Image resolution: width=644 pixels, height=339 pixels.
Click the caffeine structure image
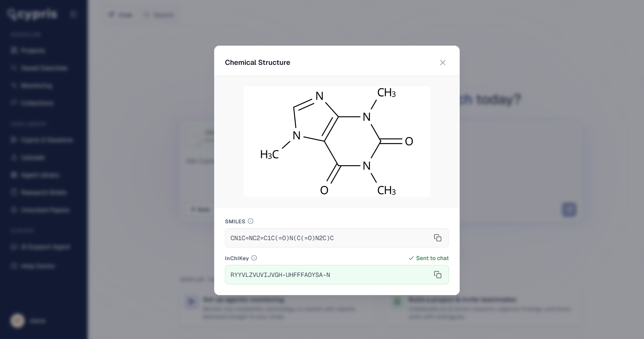click(x=337, y=141)
